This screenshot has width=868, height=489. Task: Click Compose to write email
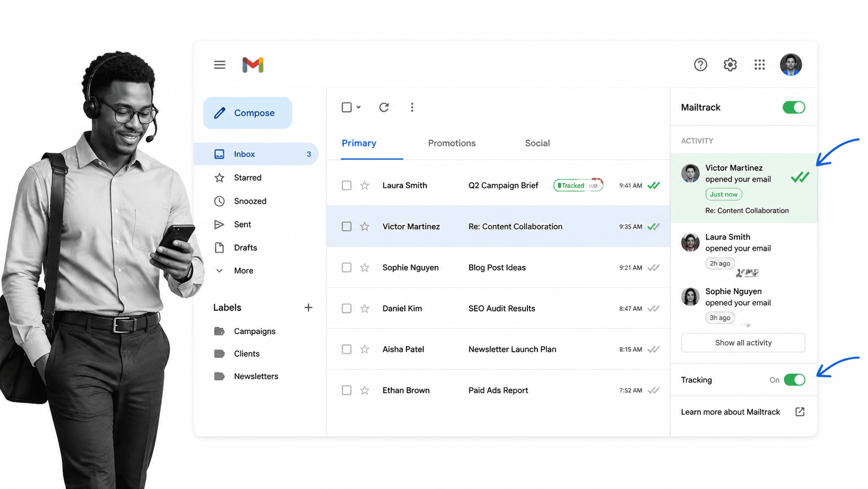[x=248, y=113]
